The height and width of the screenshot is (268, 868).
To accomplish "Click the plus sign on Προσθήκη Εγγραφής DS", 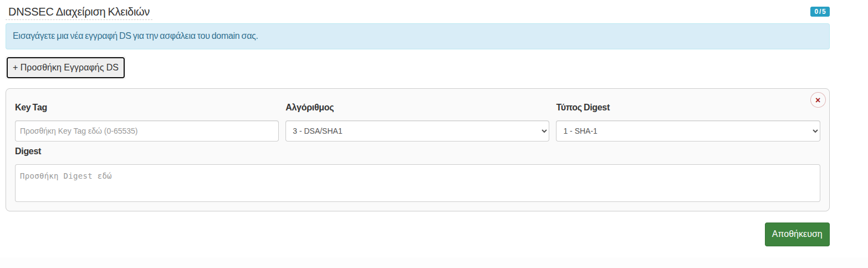I will 16,67.
